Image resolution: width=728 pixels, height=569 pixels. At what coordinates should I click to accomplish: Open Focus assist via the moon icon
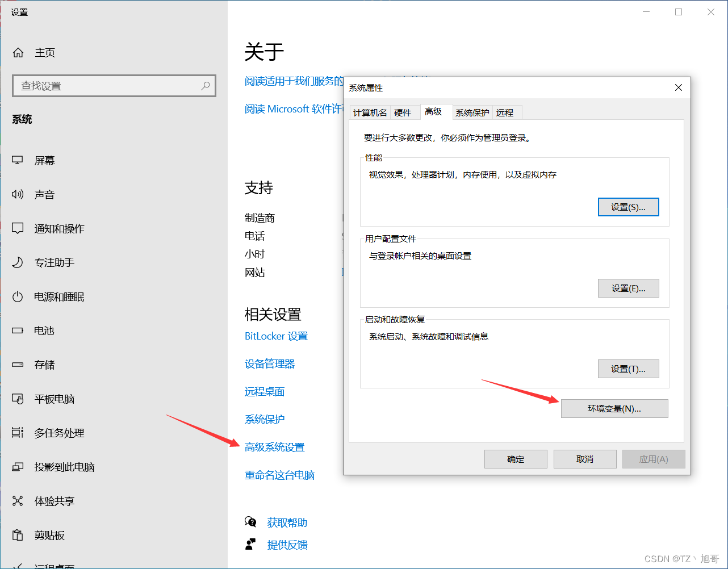[18, 263]
